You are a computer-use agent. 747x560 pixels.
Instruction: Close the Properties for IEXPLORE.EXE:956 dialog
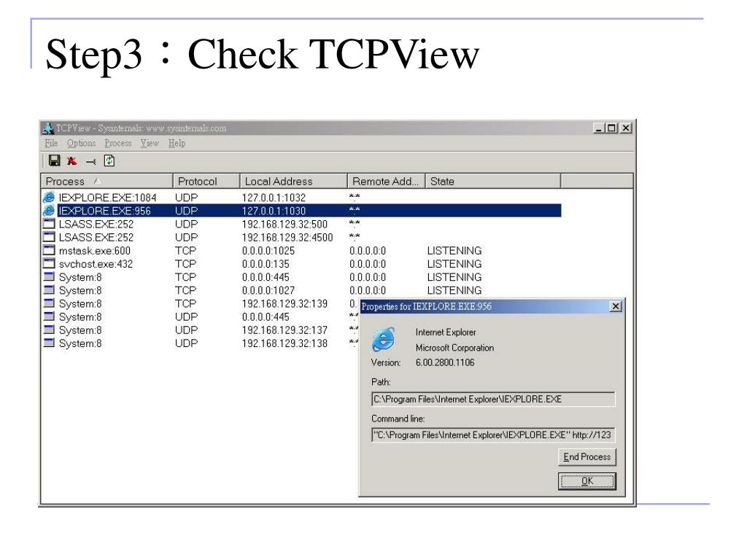[616, 307]
